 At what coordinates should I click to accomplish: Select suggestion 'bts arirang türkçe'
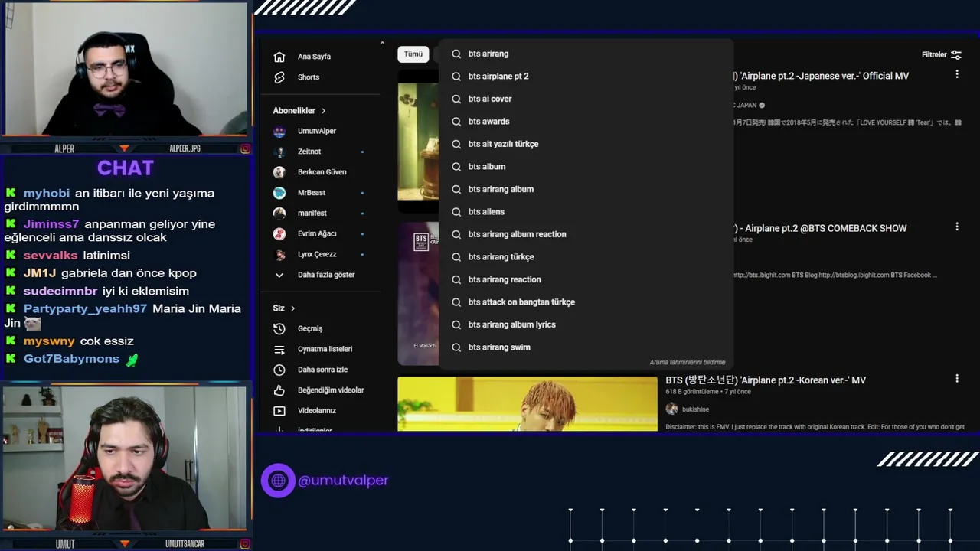(586, 257)
